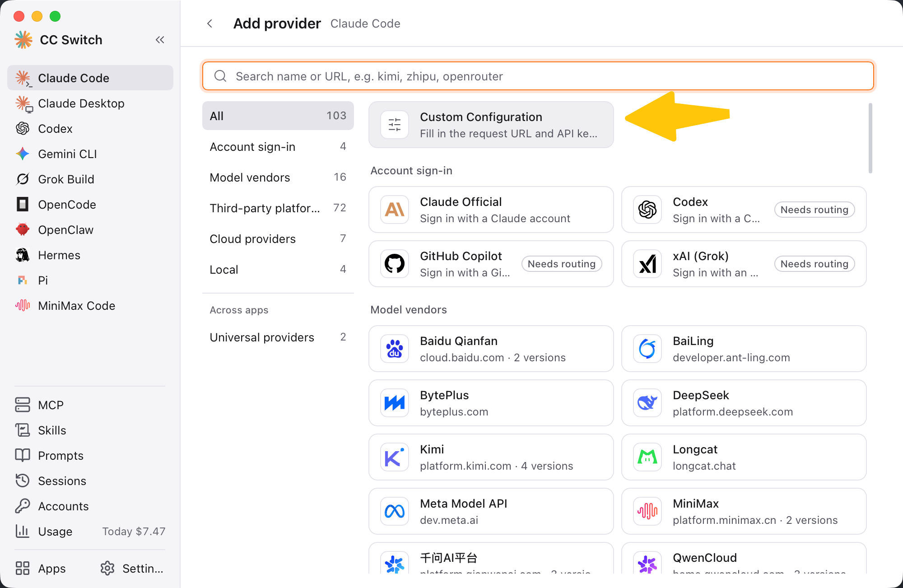
Task: Pick the Meta Model API vendor card
Action: tap(491, 511)
